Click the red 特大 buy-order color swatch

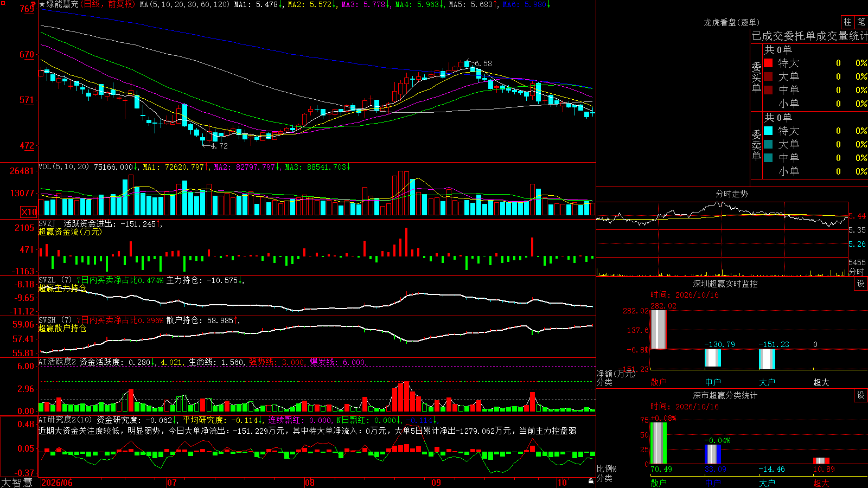click(768, 63)
